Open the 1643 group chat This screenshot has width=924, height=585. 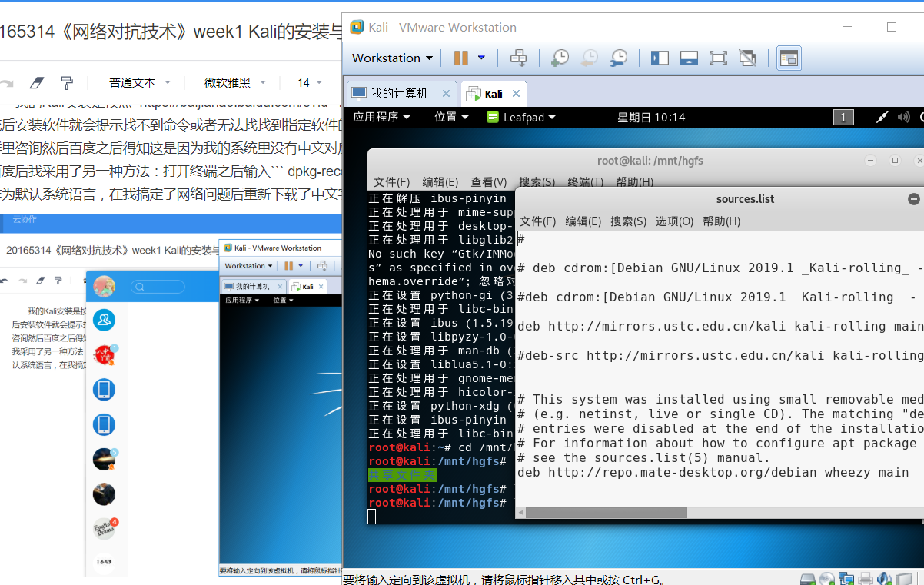(x=105, y=563)
